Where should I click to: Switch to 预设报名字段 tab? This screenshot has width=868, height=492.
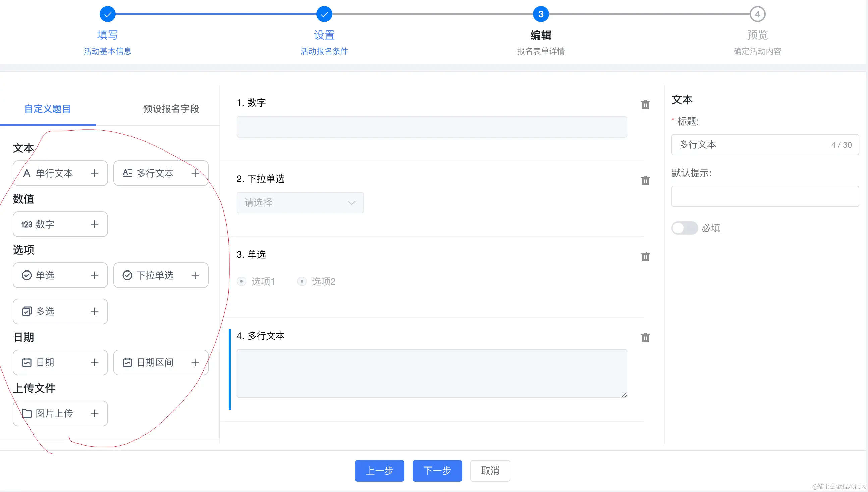pyautogui.click(x=171, y=109)
